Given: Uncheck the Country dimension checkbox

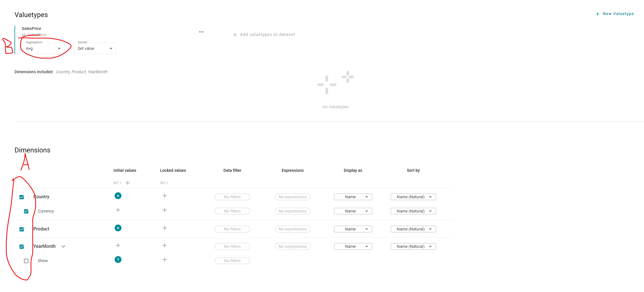Looking at the screenshot, I should pos(22,197).
